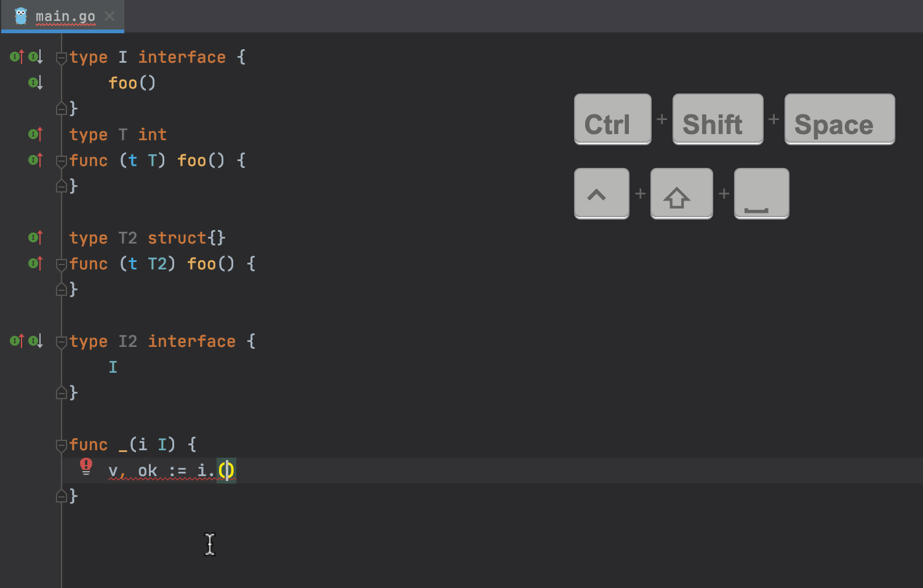923x588 pixels.
Task: Click the Ctrl key overlay
Action: point(613,119)
